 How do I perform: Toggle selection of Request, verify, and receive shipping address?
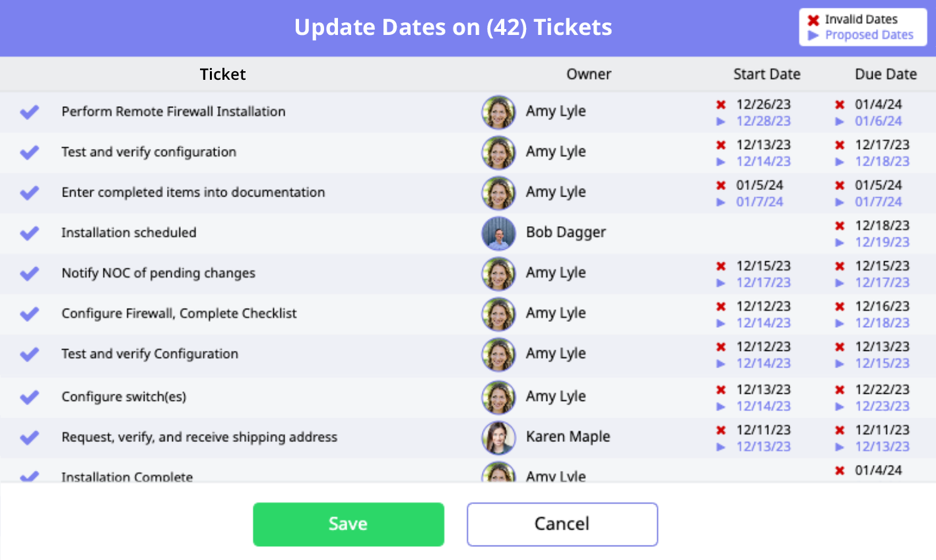pyautogui.click(x=29, y=437)
